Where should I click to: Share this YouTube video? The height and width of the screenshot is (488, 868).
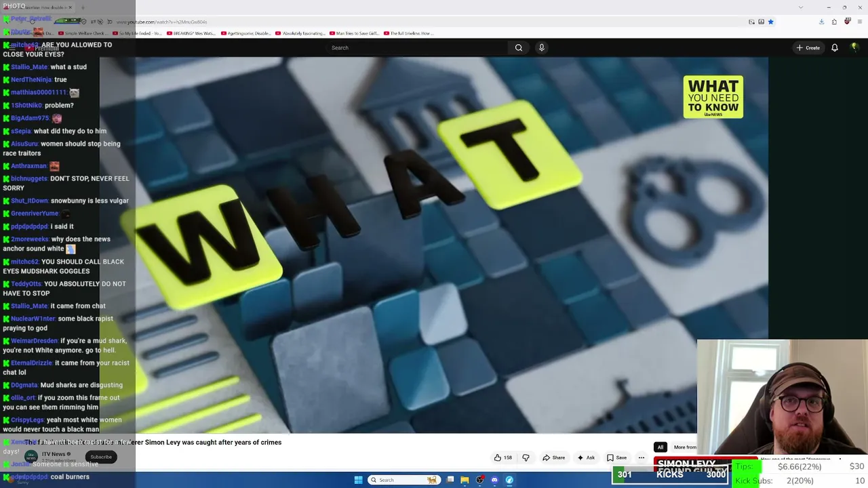(x=553, y=457)
